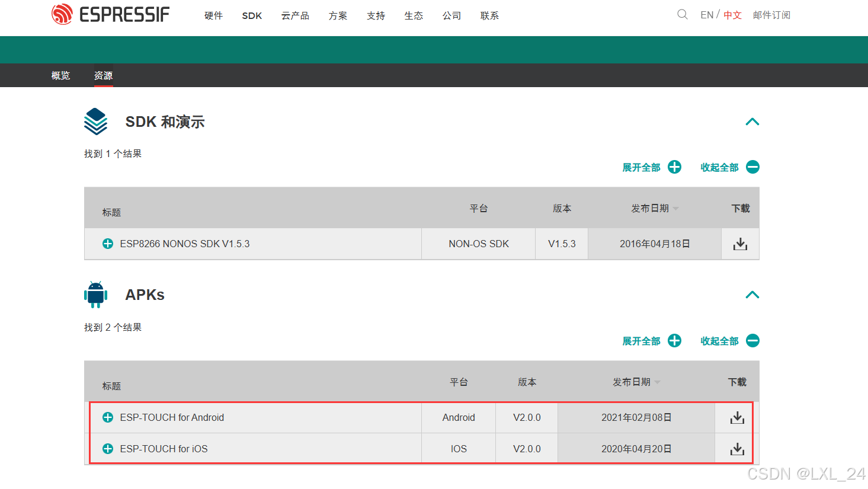
Task: Switch language to EN
Action: (707, 15)
